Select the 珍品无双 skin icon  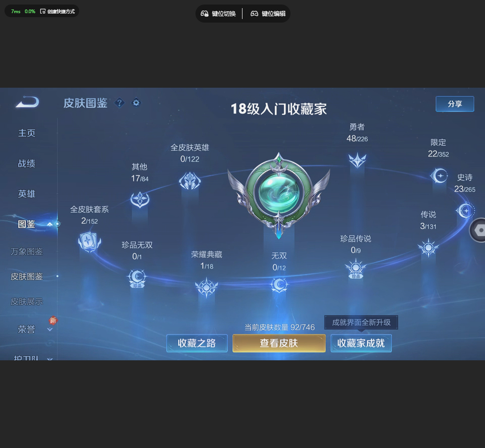point(137,278)
